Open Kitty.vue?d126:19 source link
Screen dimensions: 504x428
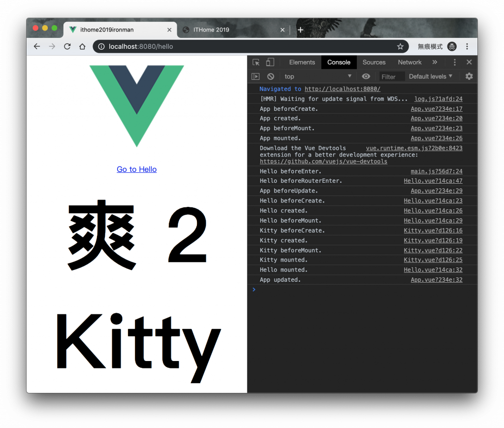click(433, 240)
